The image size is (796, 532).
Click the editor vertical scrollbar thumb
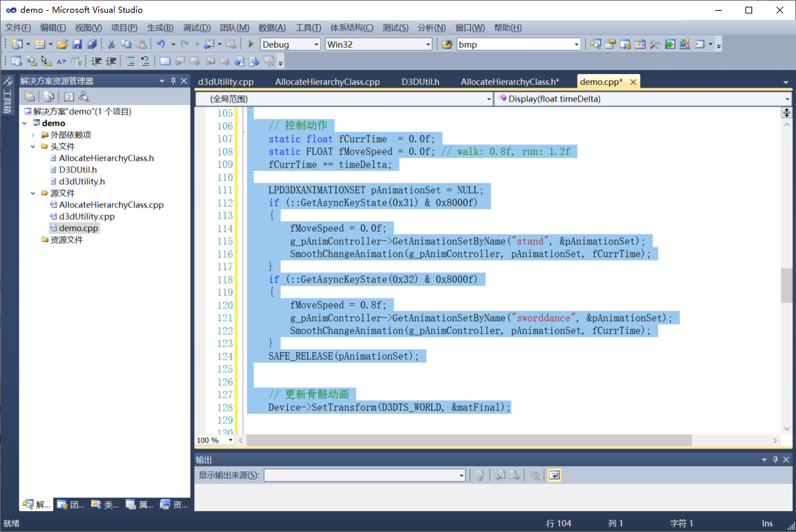point(787,286)
